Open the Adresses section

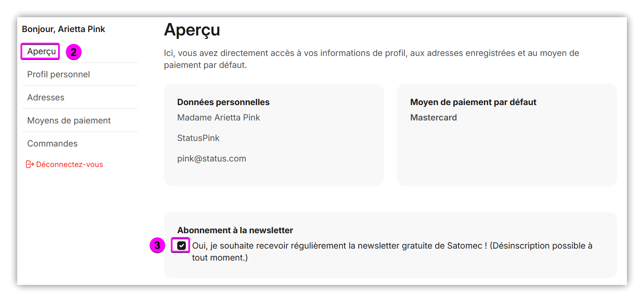coord(46,97)
